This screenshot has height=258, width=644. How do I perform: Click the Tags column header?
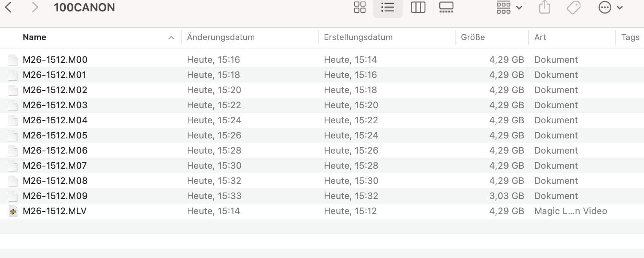[x=630, y=37]
